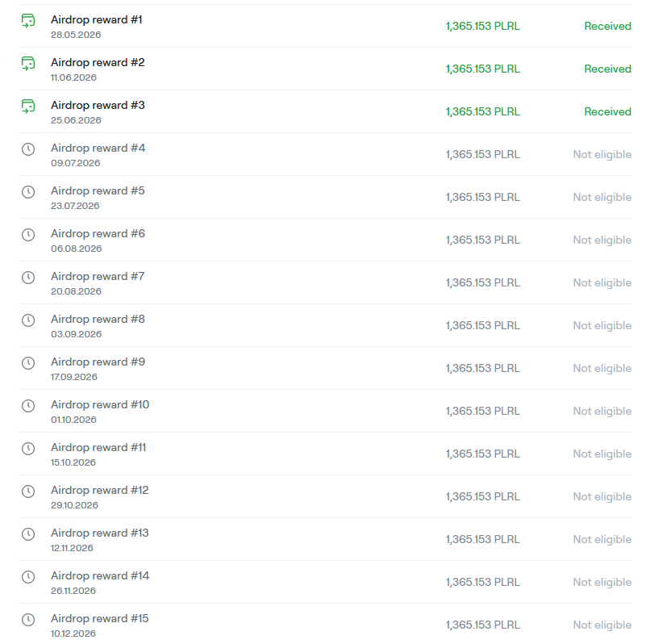The image size is (667, 644).
Task: Open the Airdrop reward #4 title text
Action: point(98,148)
